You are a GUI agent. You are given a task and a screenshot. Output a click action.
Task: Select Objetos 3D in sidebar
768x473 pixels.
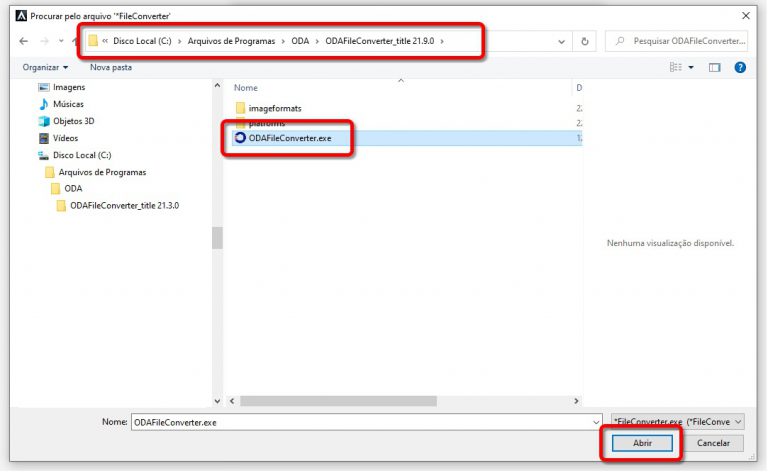73,121
